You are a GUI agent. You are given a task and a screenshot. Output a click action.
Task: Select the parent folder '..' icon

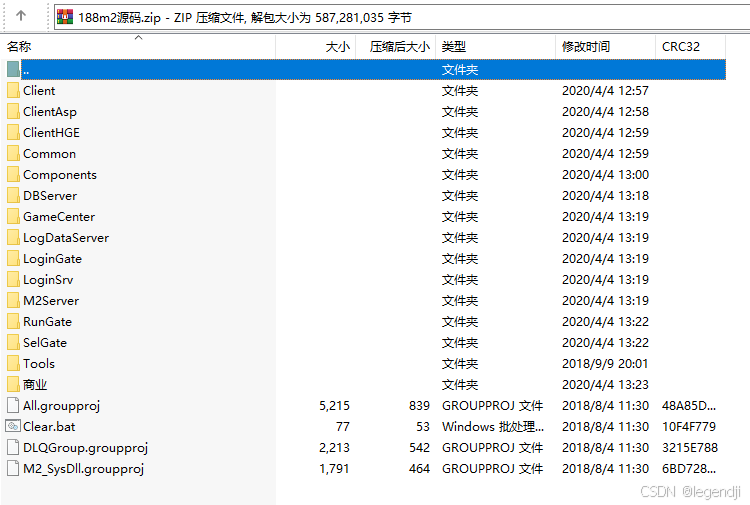13,69
